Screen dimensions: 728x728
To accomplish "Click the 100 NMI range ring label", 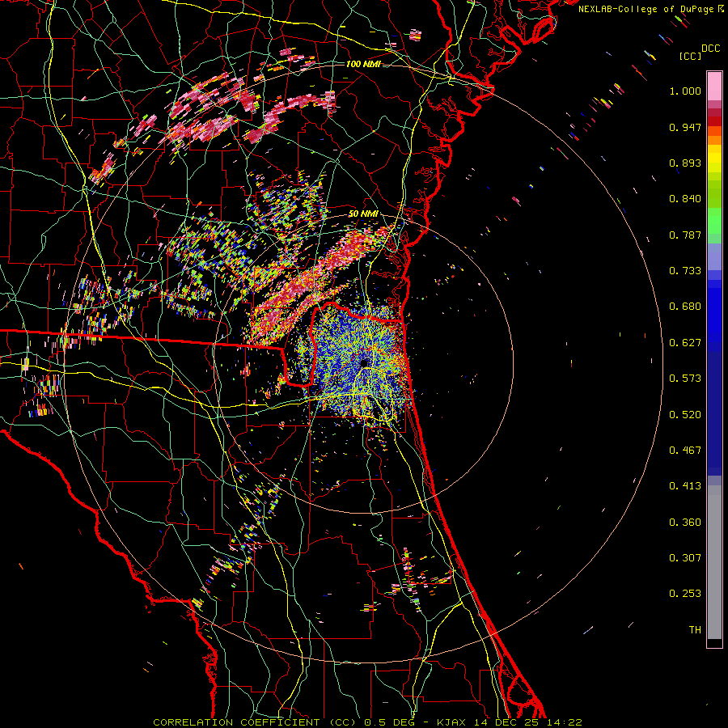I will 363,64.
